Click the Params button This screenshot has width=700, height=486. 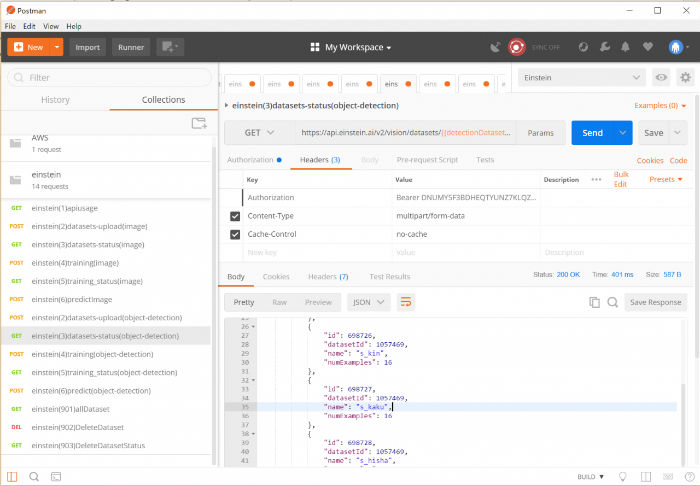540,133
